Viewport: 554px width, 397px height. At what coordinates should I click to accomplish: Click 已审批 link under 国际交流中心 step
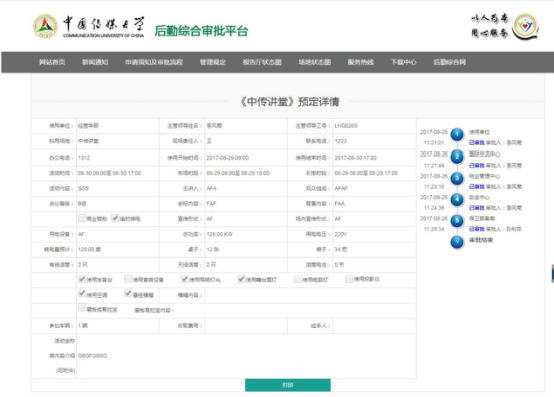pyautogui.click(x=476, y=165)
